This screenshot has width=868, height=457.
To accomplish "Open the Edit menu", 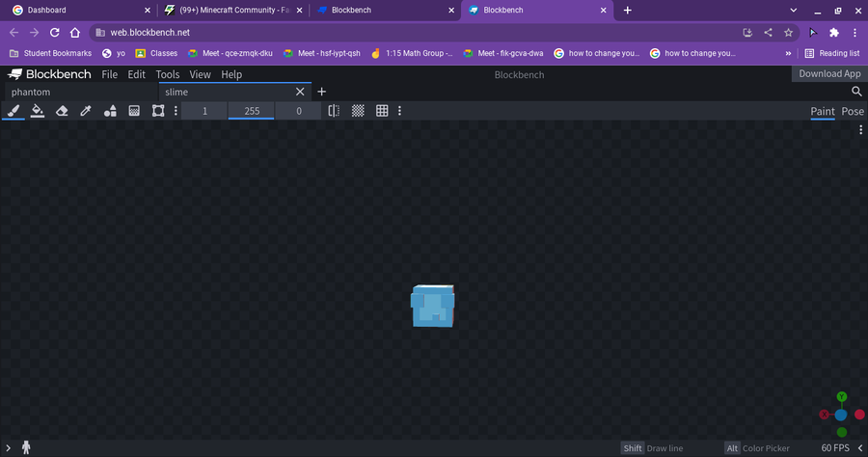I will 136,74.
